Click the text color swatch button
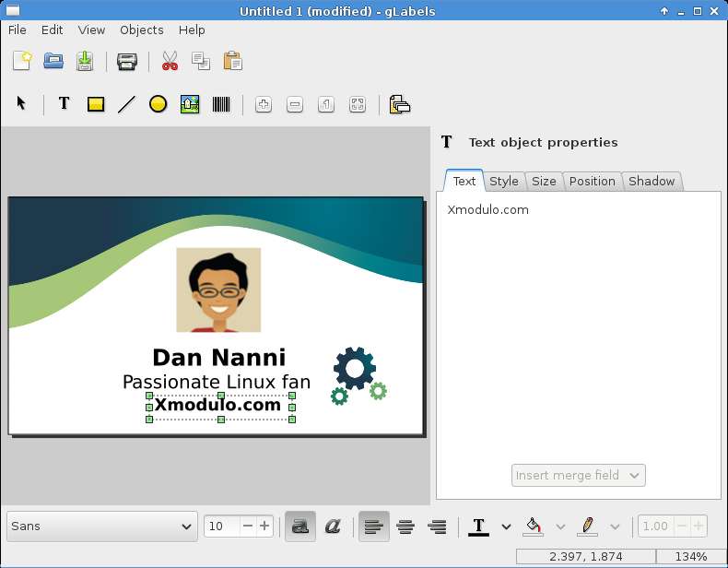728x568 pixels. pos(478,527)
